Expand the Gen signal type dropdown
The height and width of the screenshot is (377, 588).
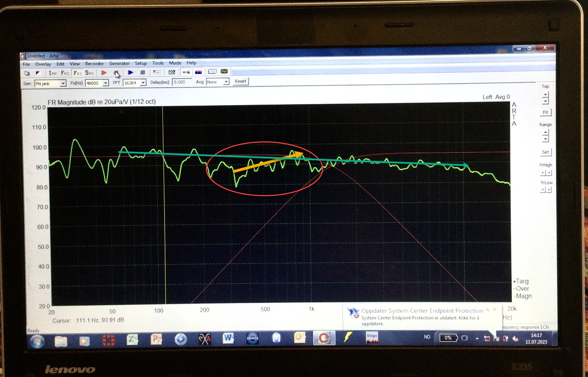63,83
